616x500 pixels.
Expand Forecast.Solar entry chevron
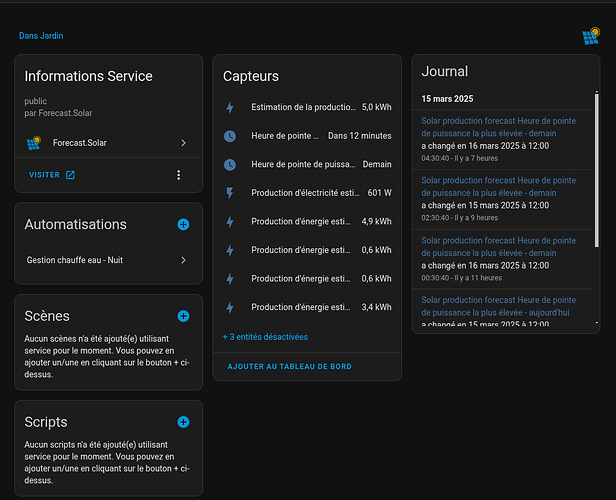183,143
